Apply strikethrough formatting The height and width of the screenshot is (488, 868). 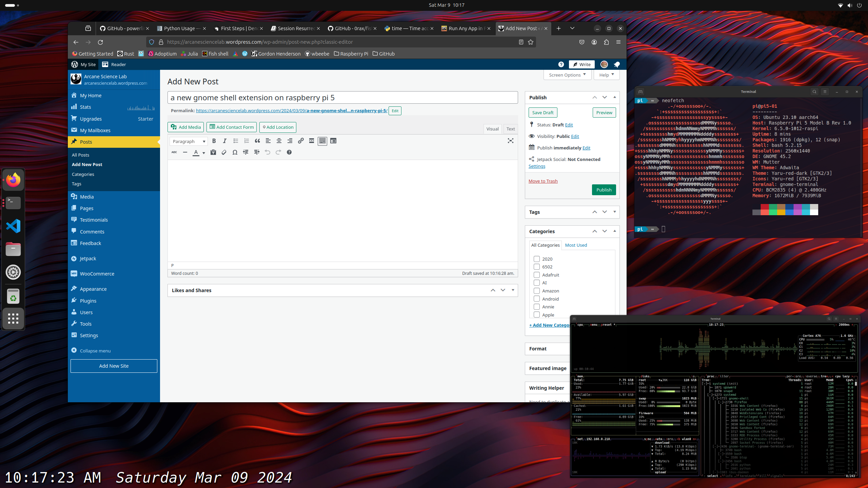[x=174, y=152]
